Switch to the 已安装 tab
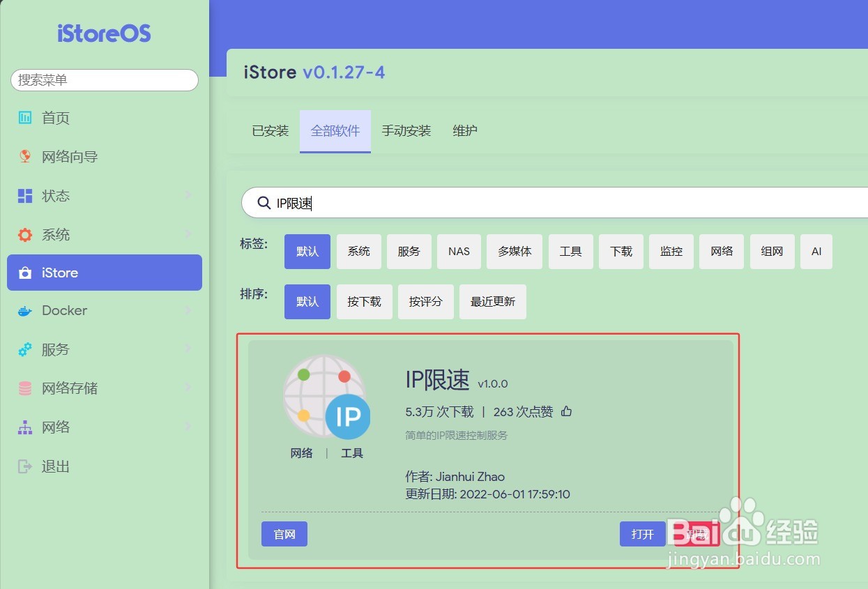Viewport: 868px width, 589px height. click(x=270, y=130)
